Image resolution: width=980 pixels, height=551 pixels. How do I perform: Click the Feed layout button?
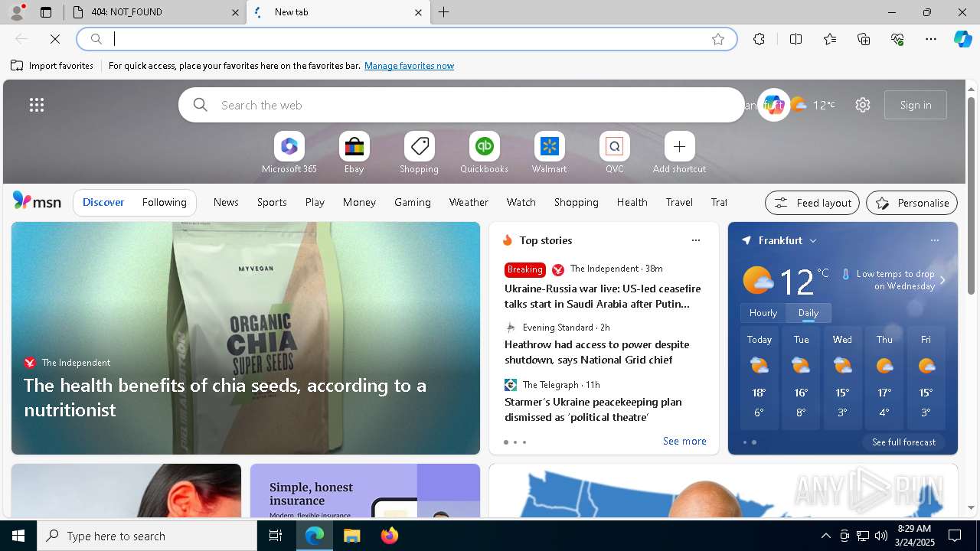click(x=812, y=203)
